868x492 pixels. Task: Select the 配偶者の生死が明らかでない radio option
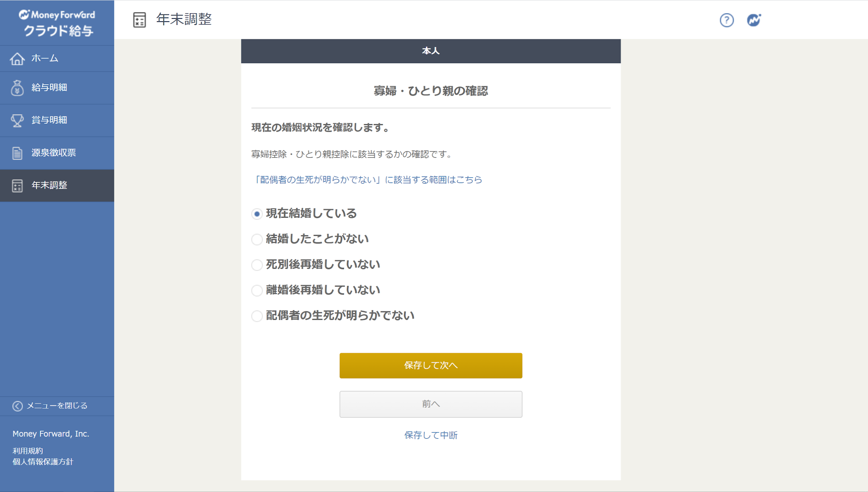[x=257, y=316]
